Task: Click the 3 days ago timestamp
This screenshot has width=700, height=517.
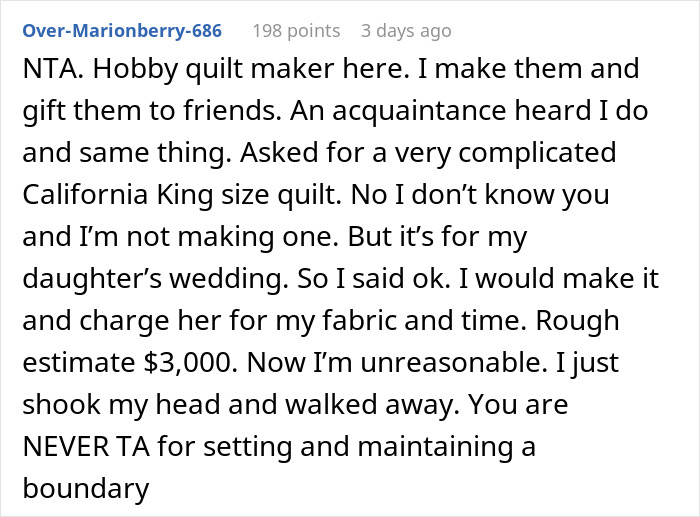Action: (405, 31)
